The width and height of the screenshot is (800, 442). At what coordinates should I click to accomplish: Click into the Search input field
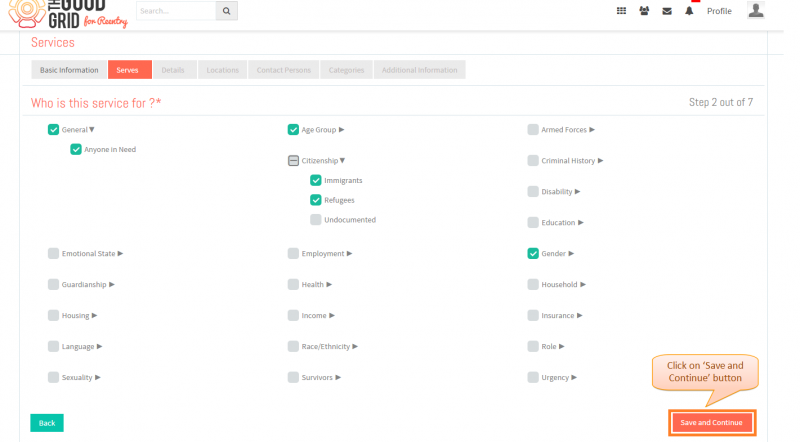pyautogui.click(x=176, y=11)
